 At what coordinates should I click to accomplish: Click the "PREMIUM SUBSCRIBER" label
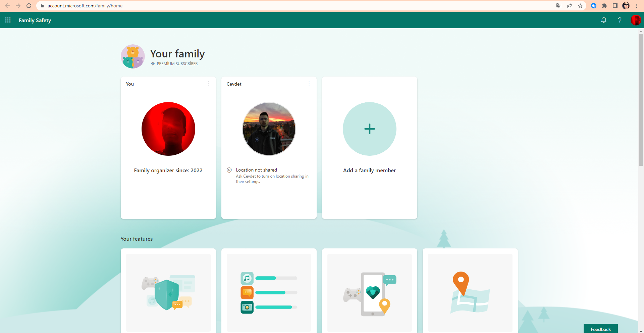pos(177,64)
